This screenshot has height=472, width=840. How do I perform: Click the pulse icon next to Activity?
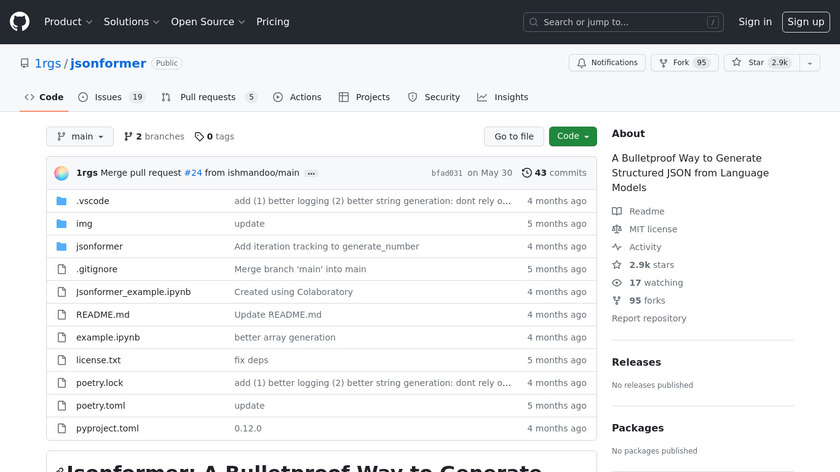click(617, 247)
